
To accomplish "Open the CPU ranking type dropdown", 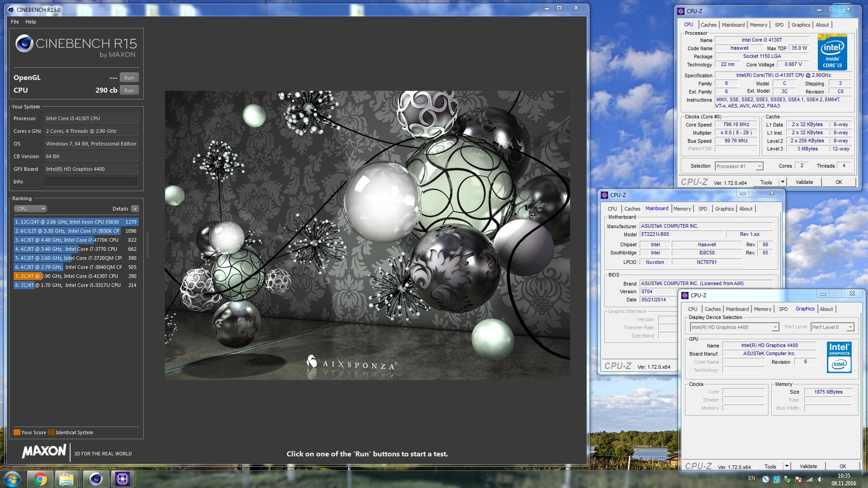I will tap(30, 209).
